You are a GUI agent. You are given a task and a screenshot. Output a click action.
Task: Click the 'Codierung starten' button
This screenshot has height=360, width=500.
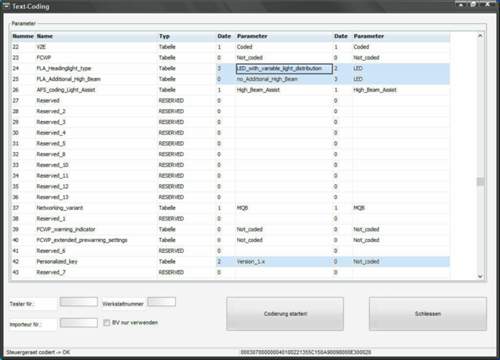tap(285, 314)
